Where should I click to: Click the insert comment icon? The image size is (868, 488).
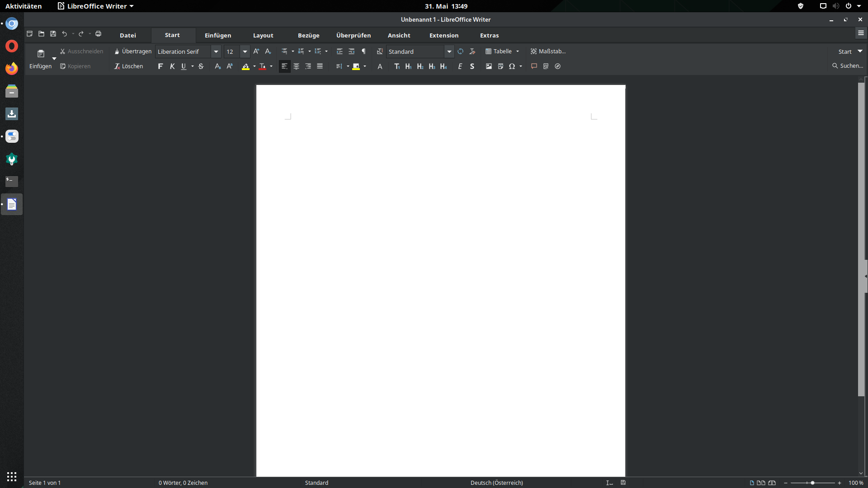[534, 66]
